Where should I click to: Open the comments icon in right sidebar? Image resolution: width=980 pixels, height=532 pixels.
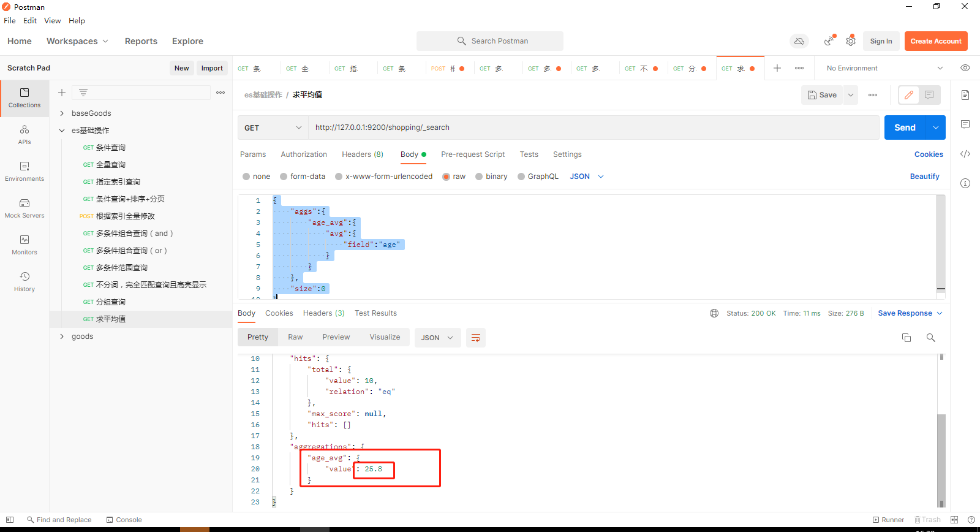(x=965, y=124)
